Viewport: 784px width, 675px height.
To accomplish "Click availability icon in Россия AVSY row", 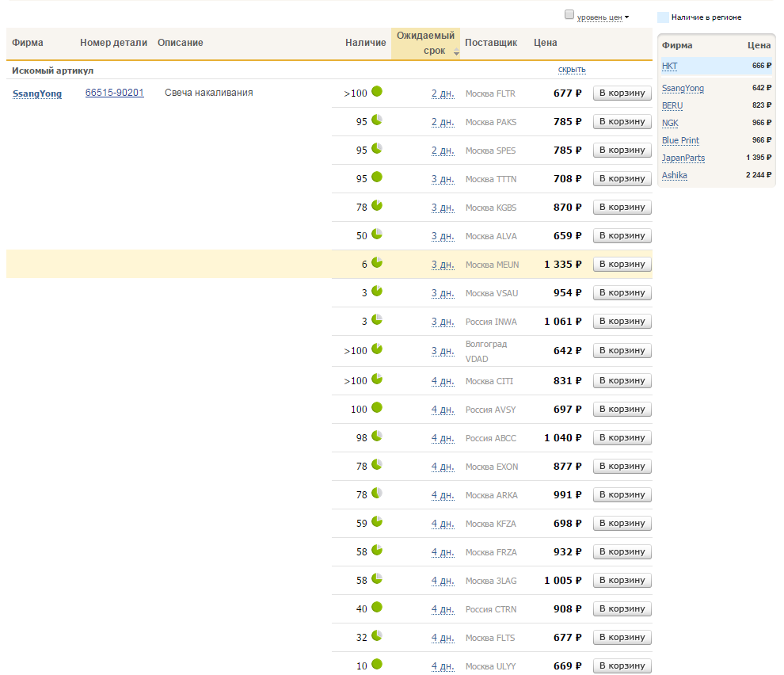I will coord(377,408).
